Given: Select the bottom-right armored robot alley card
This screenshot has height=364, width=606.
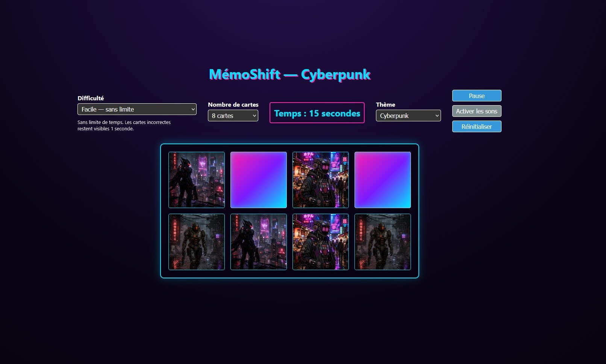Looking at the screenshot, I should click(383, 242).
